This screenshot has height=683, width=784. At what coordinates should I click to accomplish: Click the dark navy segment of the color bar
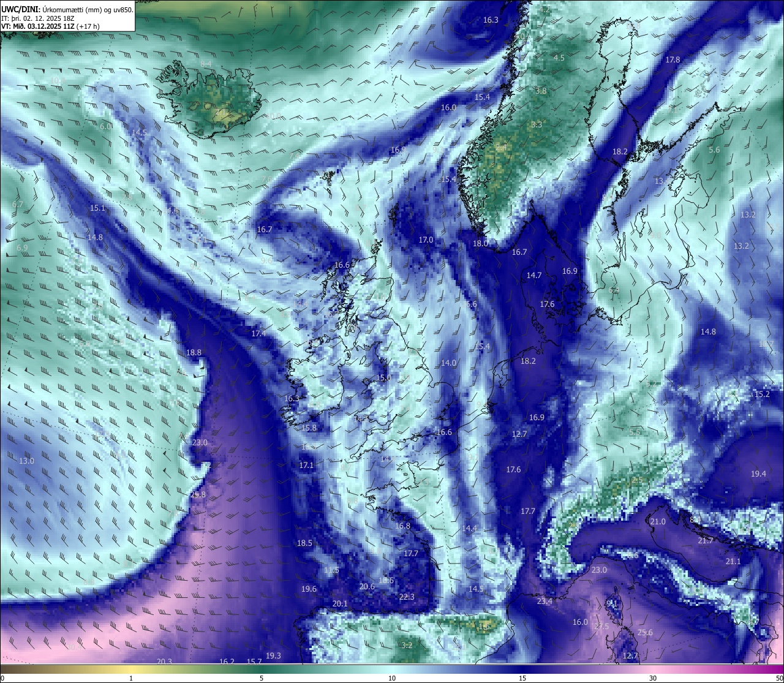coord(522,669)
